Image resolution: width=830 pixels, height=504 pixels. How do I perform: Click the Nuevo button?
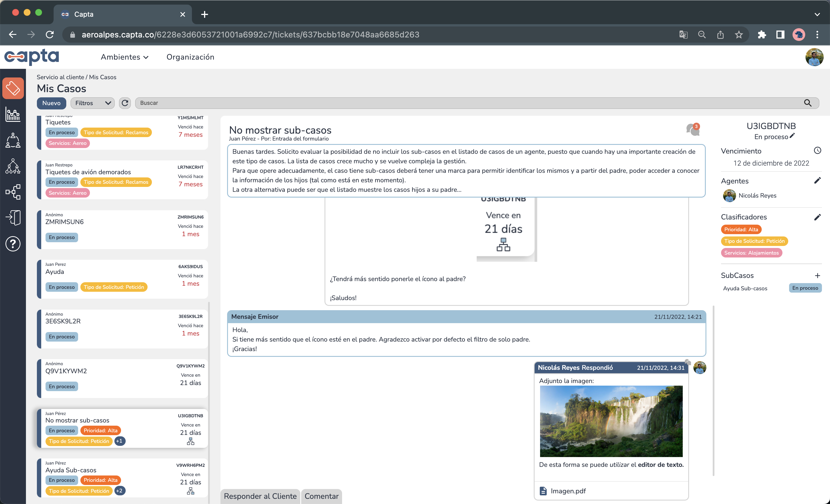click(x=51, y=103)
